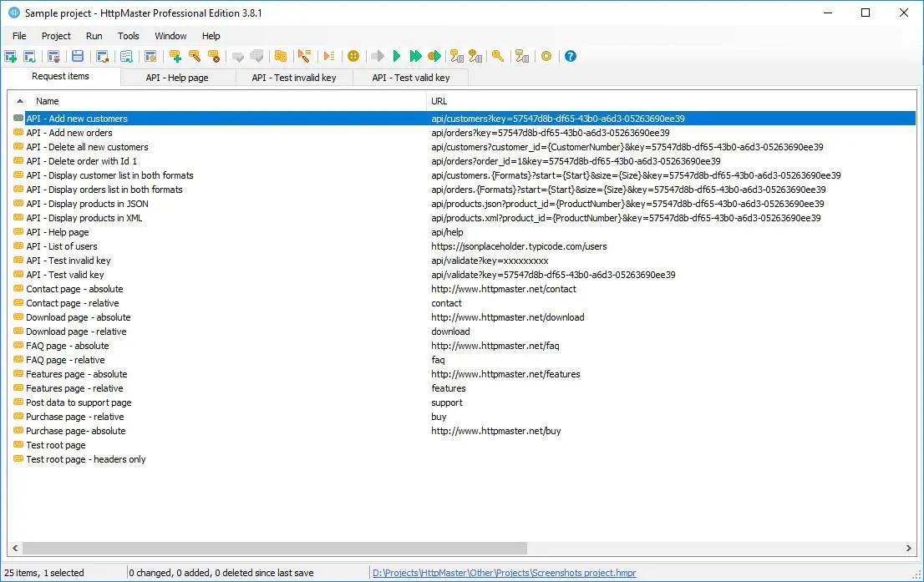
Task: Click the yellow smiley face connector icon
Action: [x=475, y=56]
